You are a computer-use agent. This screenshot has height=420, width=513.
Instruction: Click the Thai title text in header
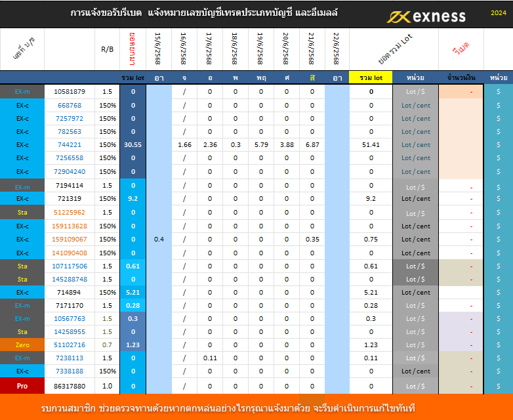coord(204,12)
